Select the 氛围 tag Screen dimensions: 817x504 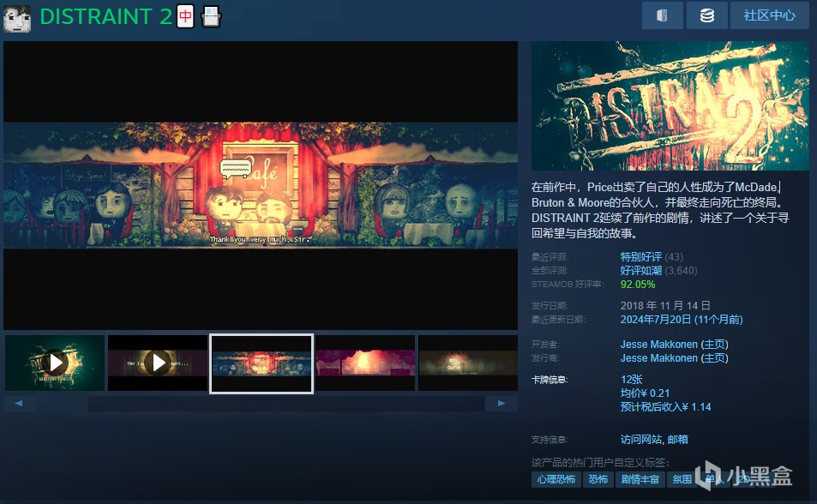[x=682, y=479]
